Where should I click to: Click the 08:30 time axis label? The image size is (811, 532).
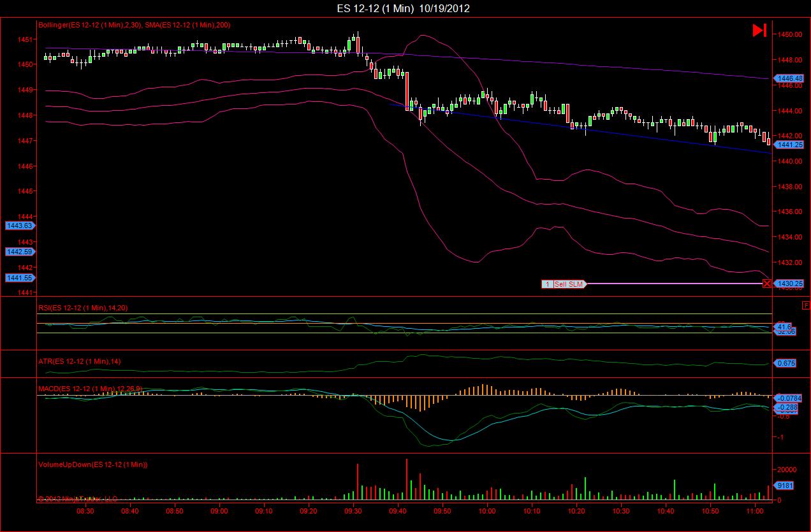pos(85,511)
